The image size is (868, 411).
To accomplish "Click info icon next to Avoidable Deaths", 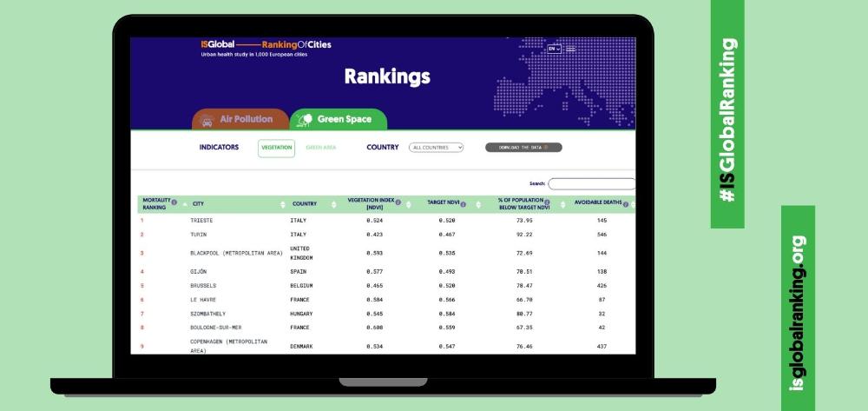I will (626, 202).
